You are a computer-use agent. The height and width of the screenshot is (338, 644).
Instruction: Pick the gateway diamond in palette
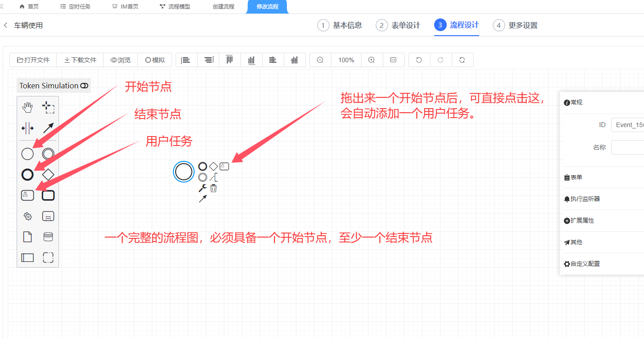click(48, 174)
